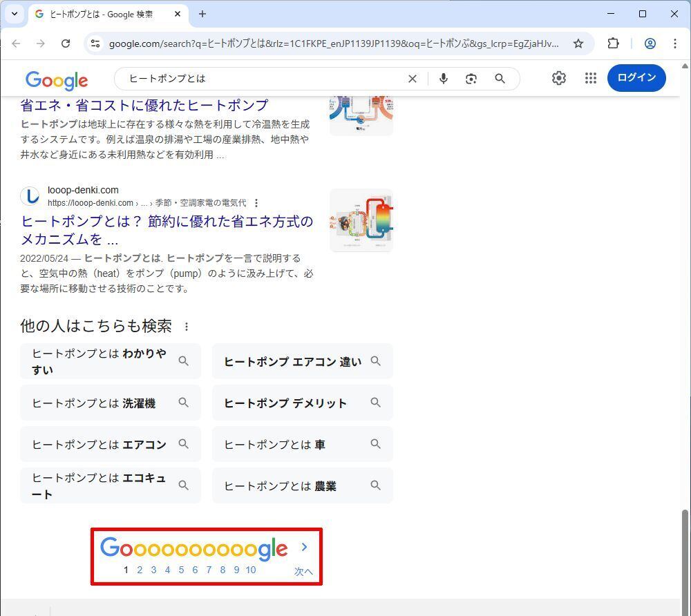Reload the current page

pyautogui.click(x=66, y=44)
